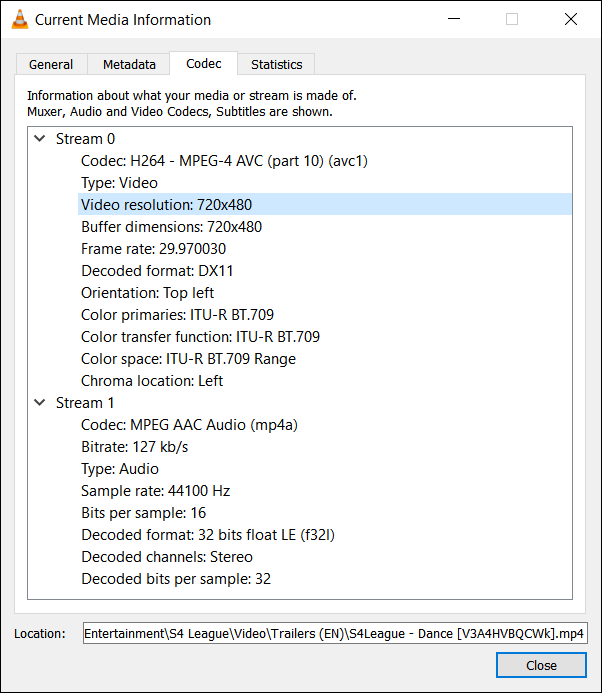Select the Stream 1 row label

[x=85, y=403]
